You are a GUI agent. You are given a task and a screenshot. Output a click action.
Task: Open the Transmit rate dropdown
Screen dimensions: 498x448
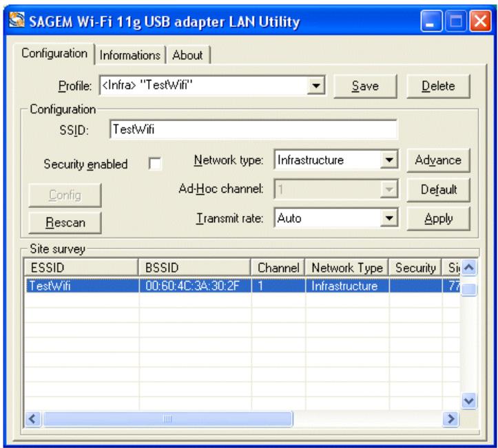[x=389, y=218]
